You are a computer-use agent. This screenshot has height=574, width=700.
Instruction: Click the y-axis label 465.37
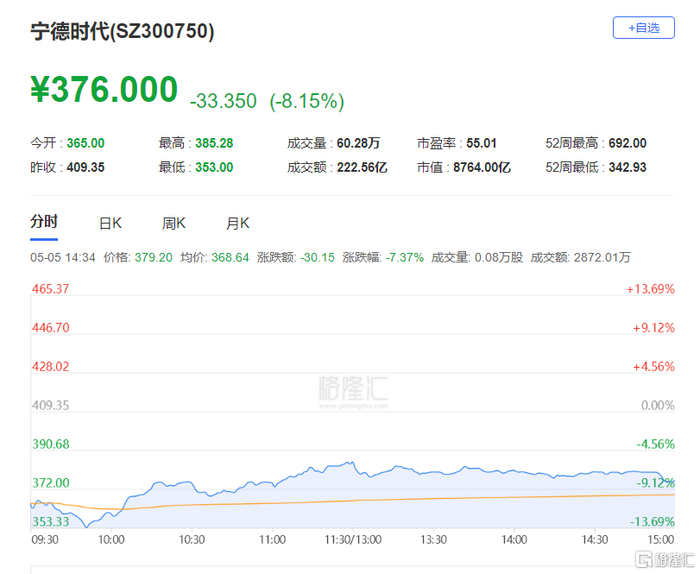pos(50,289)
